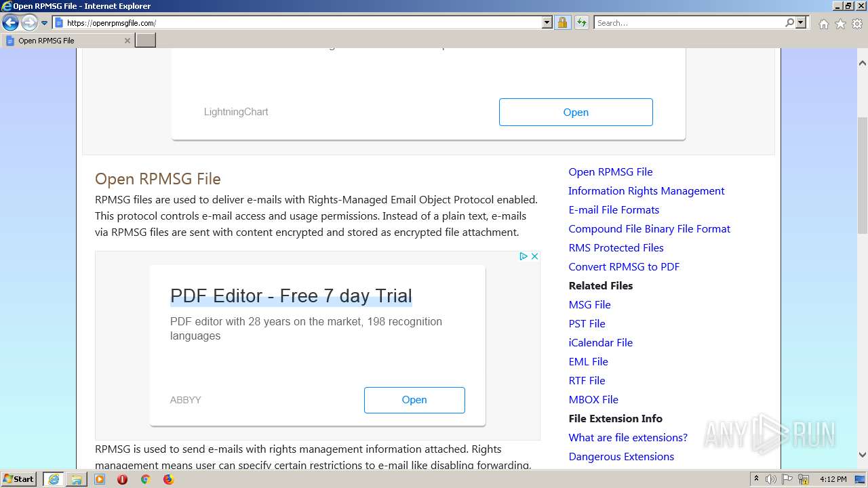
Task: Launch Firefox from the taskbar
Action: point(168,479)
